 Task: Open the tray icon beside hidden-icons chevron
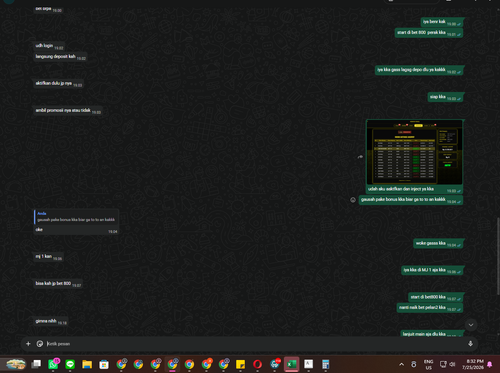(x=414, y=364)
